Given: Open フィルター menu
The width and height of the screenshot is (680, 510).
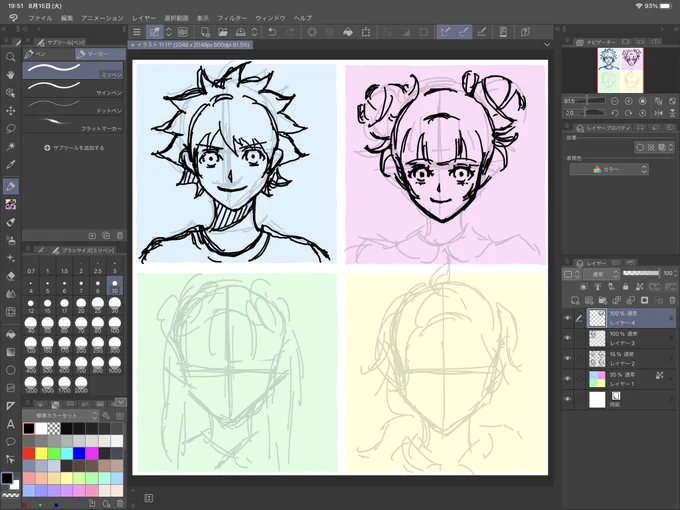Looking at the screenshot, I should coord(232,18).
